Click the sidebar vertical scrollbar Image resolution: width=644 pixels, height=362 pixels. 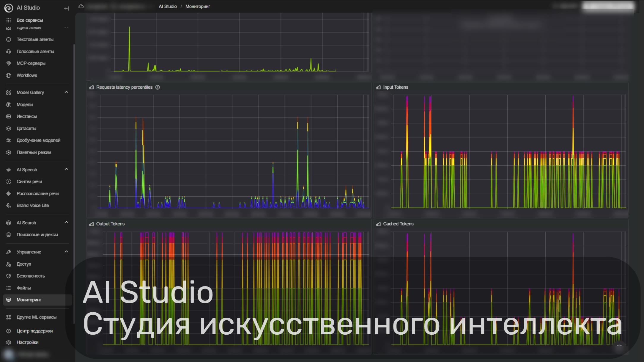coord(74,183)
